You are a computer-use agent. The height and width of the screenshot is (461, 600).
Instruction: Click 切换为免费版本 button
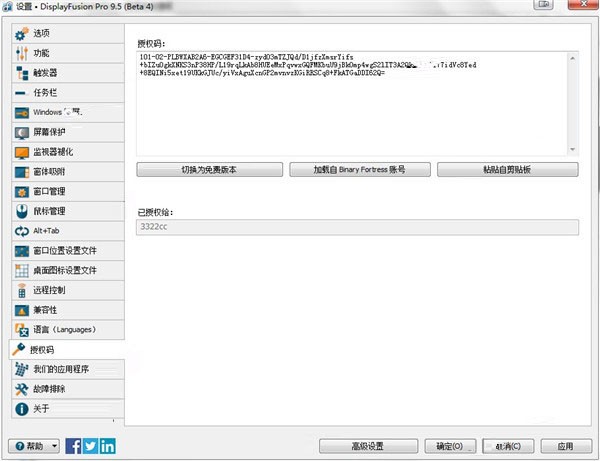pyautogui.click(x=209, y=169)
